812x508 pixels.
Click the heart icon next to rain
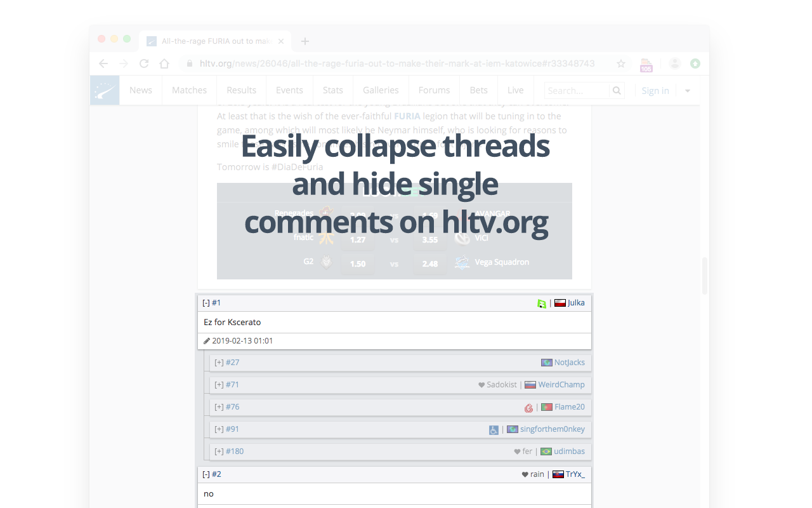(525, 474)
